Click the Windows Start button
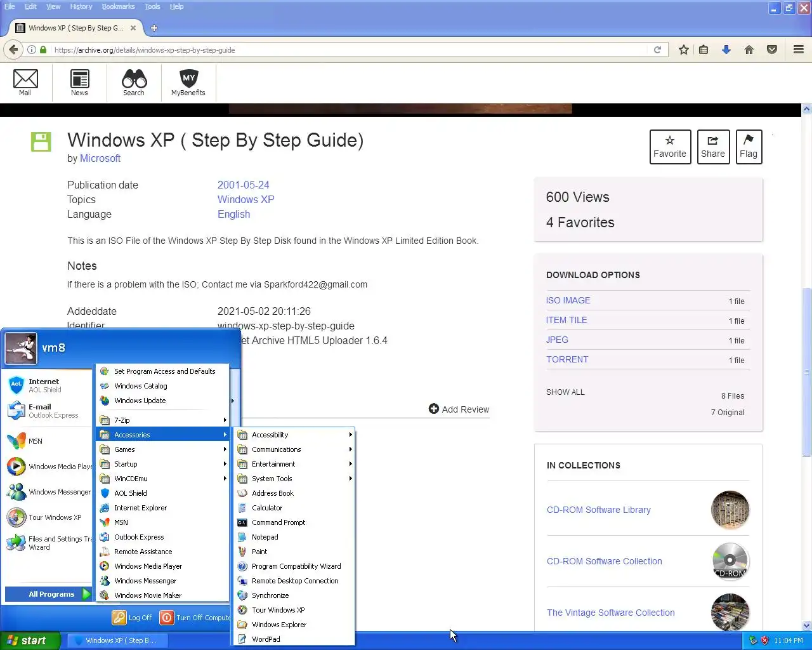This screenshot has height=650, width=812. 30,640
